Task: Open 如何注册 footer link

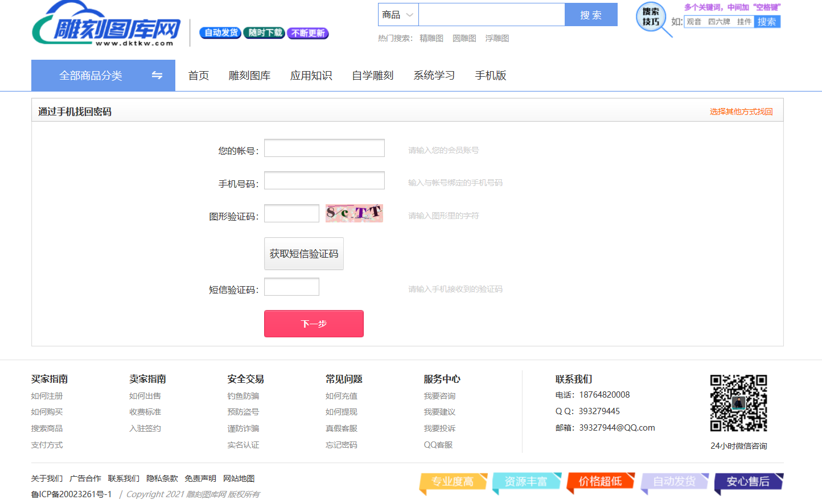Action: pyautogui.click(x=47, y=396)
